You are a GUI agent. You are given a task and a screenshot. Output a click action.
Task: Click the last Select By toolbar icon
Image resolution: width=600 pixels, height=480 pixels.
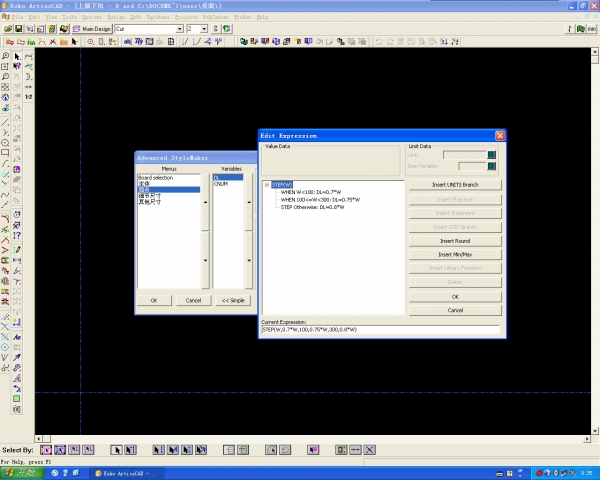coord(369,450)
